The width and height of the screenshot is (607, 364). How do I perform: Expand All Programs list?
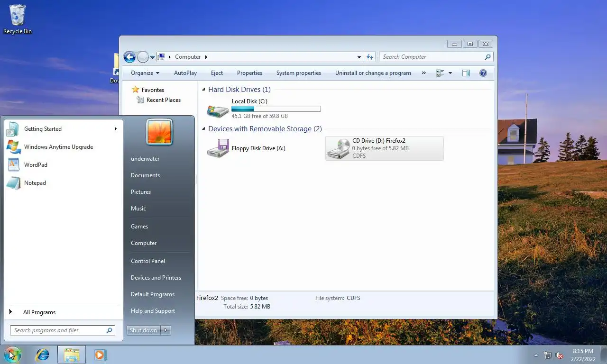(63, 312)
